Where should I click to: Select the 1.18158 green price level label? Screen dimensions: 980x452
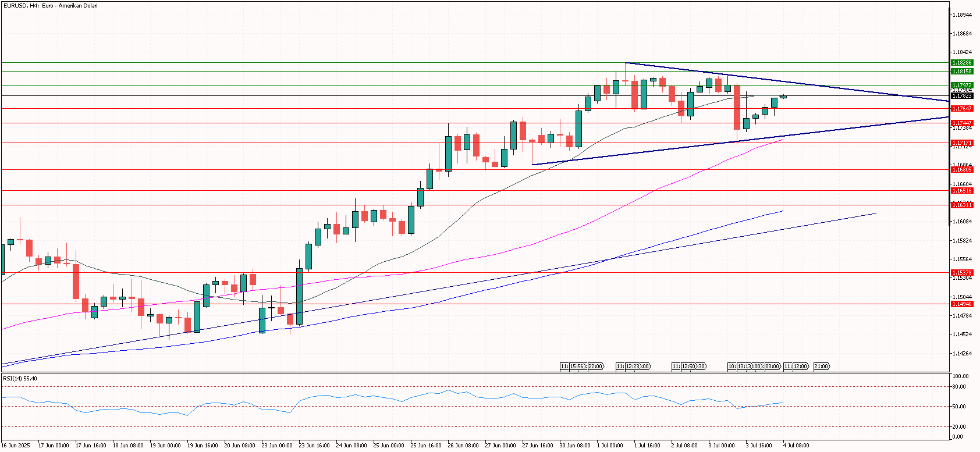click(x=962, y=71)
